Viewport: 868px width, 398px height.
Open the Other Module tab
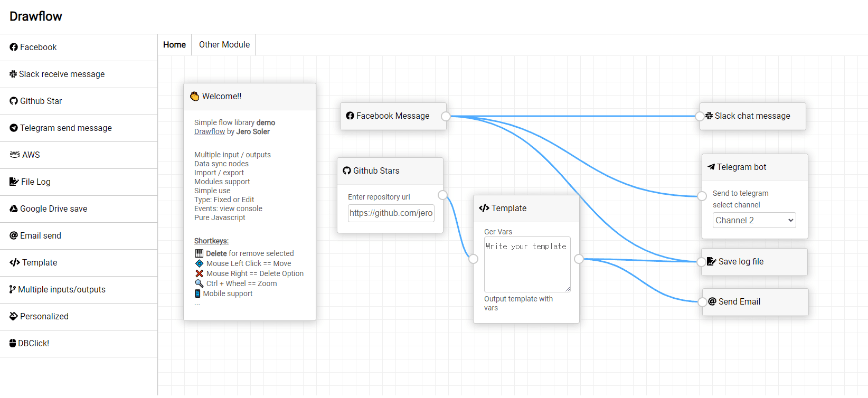pos(224,45)
